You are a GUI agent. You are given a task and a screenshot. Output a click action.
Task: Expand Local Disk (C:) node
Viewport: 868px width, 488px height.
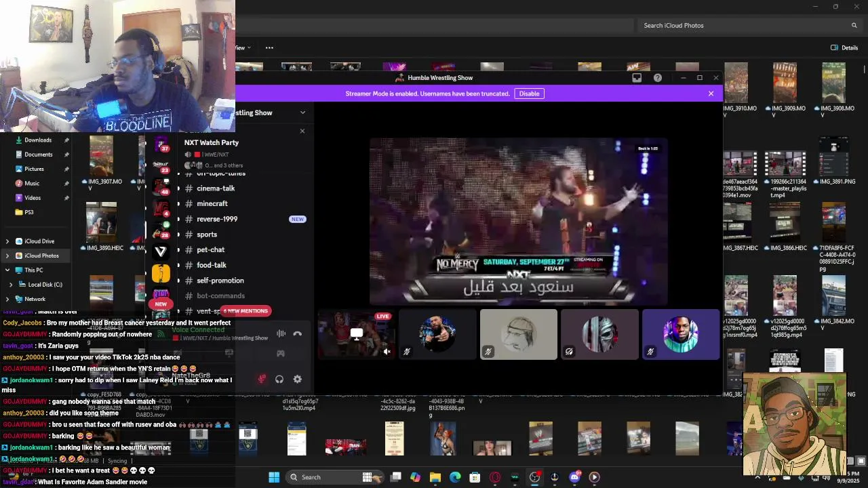pos(11,285)
